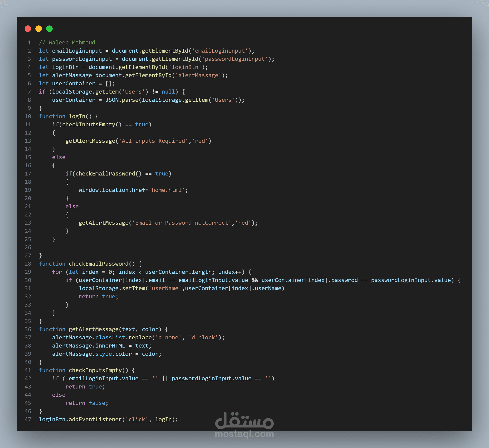Click the yellow minimize window dot
The image size is (489, 448).
(39, 29)
